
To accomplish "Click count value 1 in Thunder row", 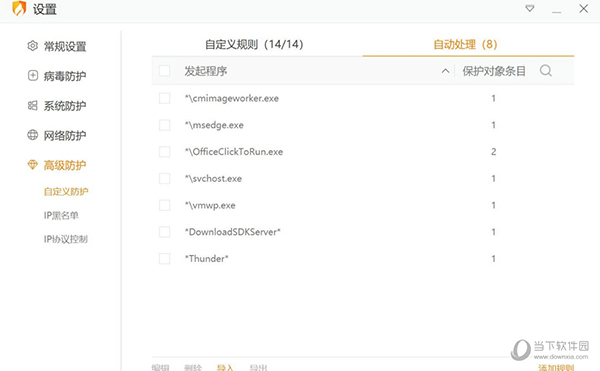I will (494, 259).
